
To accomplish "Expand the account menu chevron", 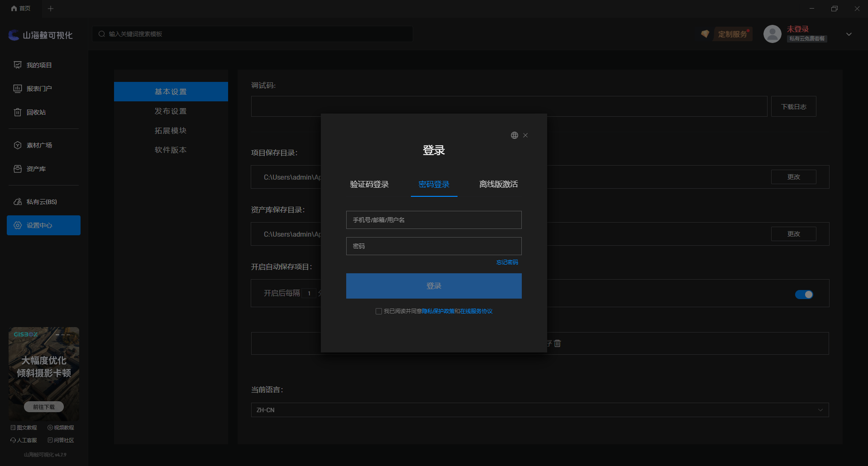I will [849, 34].
